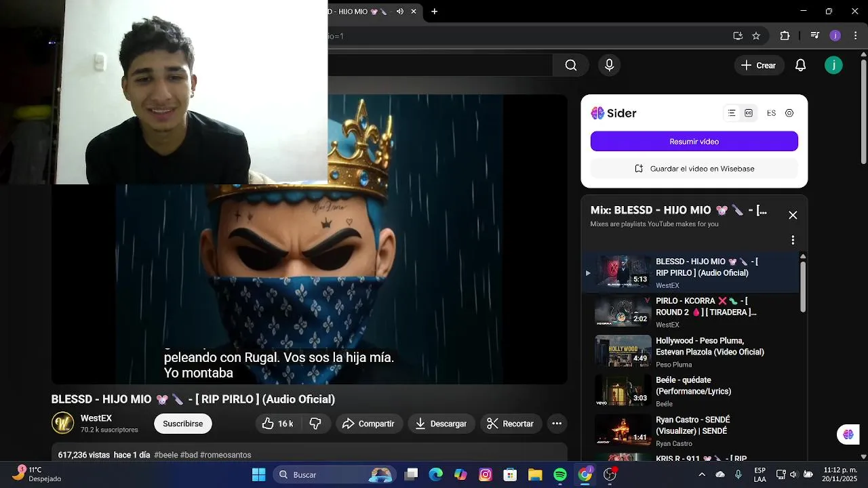
Task: Like the video (16 k thumbs up)
Action: (x=279, y=424)
